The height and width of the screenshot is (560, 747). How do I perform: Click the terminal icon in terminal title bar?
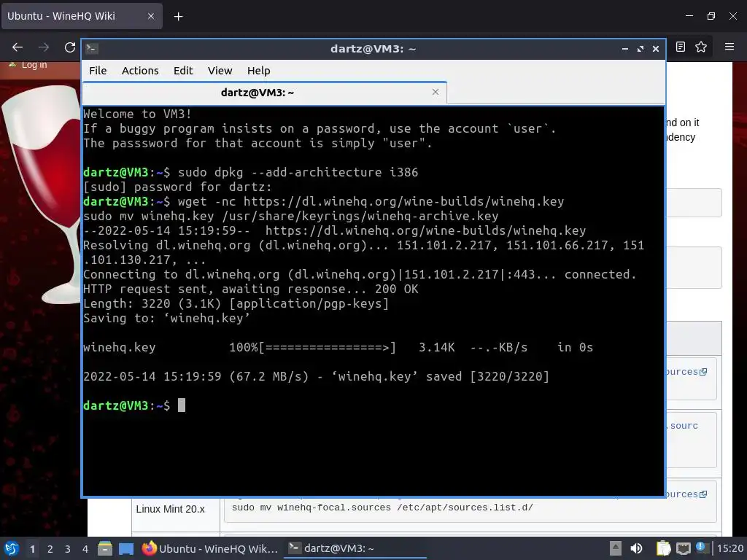tap(92, 49)
